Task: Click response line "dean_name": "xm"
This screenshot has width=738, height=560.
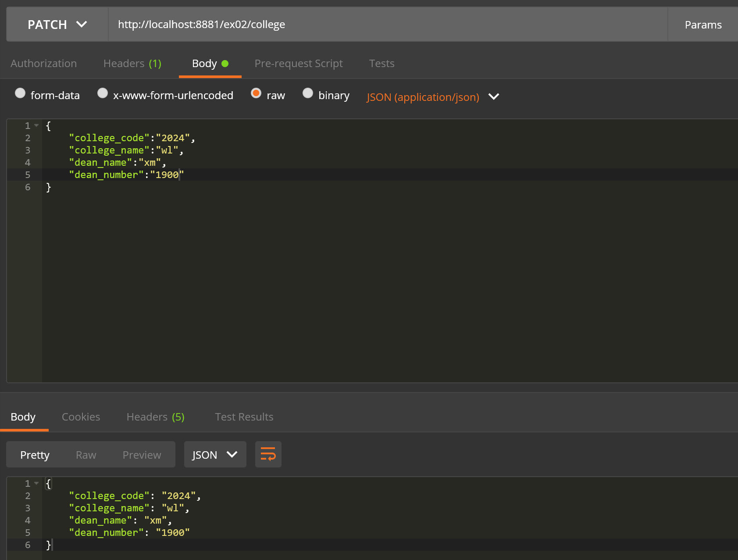Action: (121, 520)
